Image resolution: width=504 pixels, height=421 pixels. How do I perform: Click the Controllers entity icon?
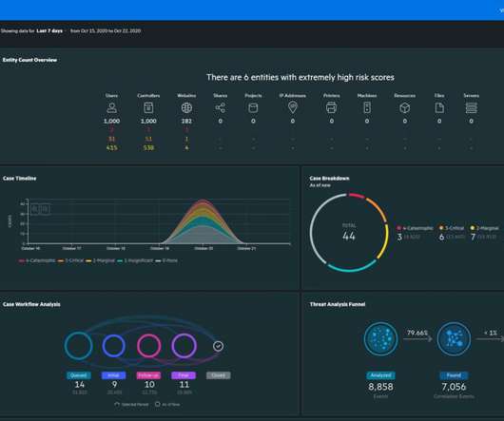[148, 107]
